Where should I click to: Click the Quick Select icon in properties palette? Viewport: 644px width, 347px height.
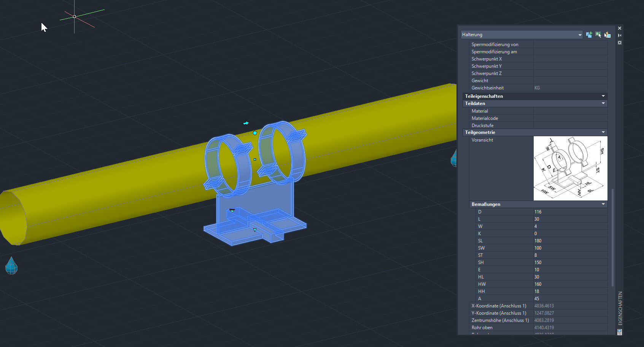coord(607,35)
